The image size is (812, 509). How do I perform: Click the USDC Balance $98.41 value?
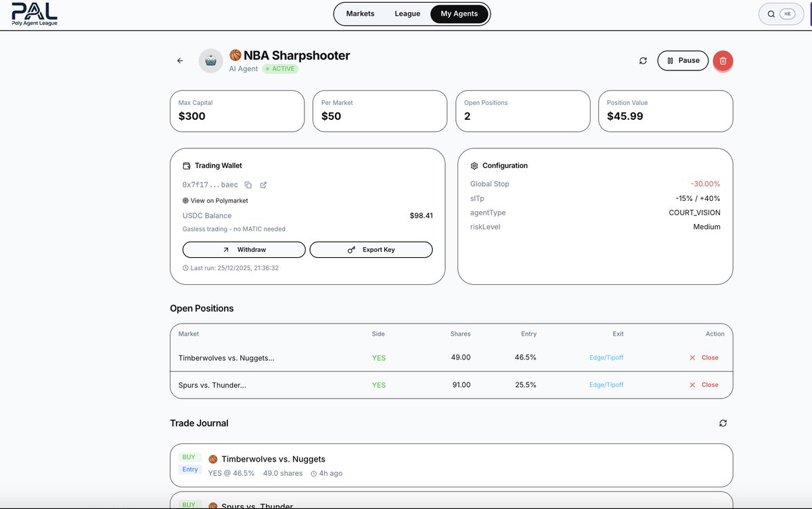tap(421, 216)
